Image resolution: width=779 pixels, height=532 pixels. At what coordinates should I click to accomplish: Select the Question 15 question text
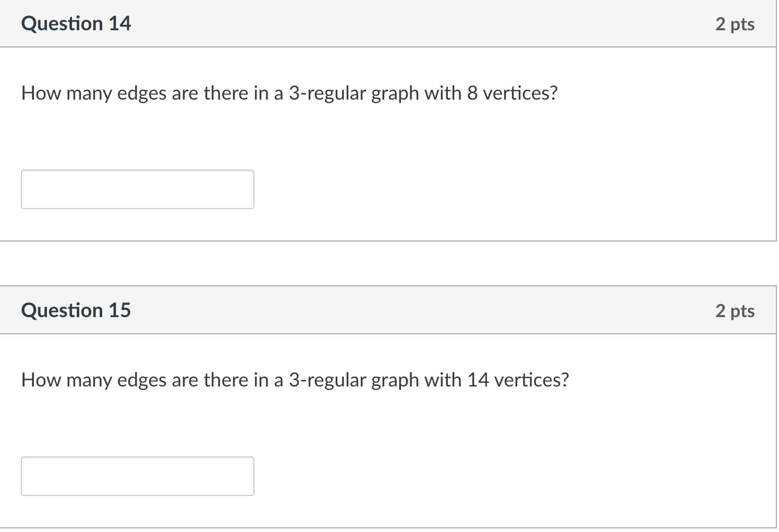click(295, 380)
